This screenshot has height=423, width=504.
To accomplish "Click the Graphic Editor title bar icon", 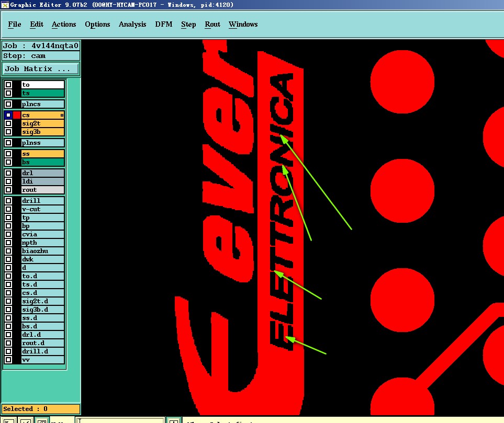I will click(5, 5).
